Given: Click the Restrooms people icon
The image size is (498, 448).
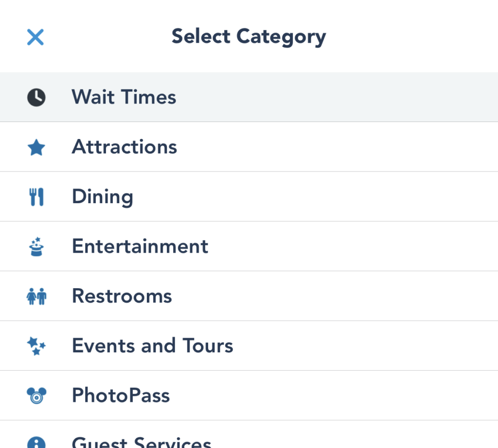Looking at the screenshot, I should pos(36,296).
